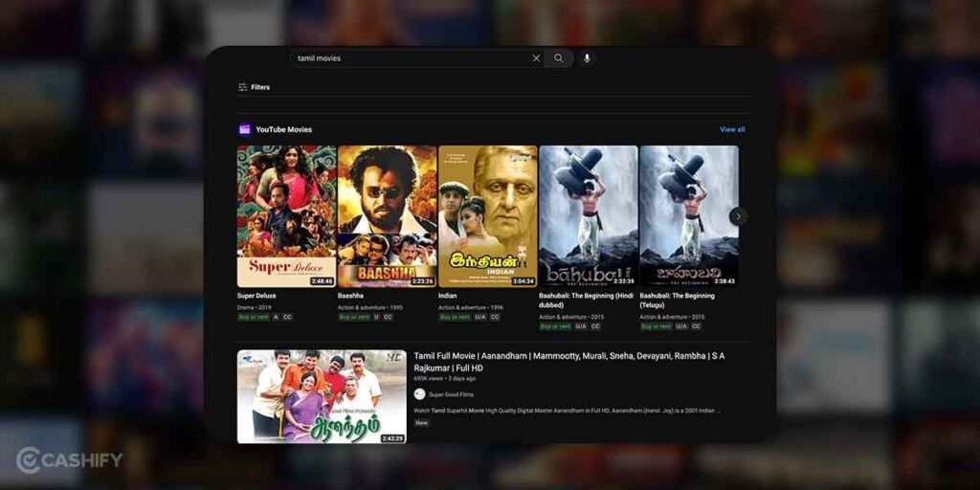Open the Super Good Films channel name
Viewport: 980px width, 490px height.
(x=451, y=394)
